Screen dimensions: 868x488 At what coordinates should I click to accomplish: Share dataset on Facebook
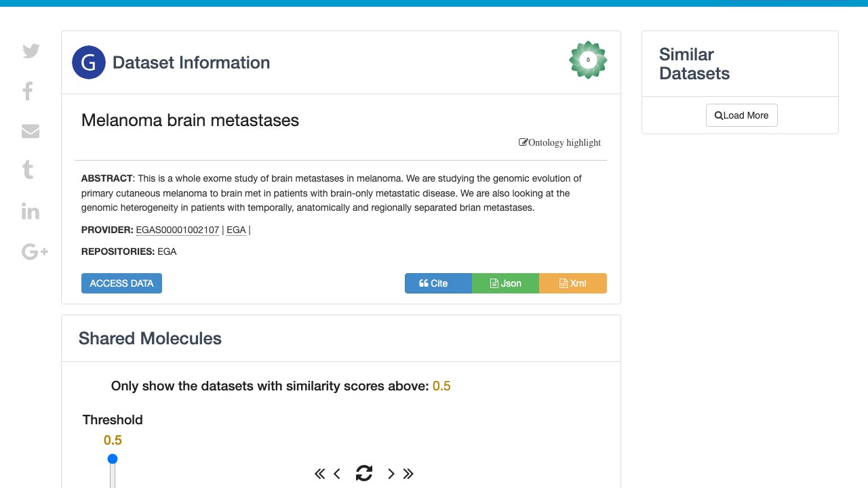[28, 91]
